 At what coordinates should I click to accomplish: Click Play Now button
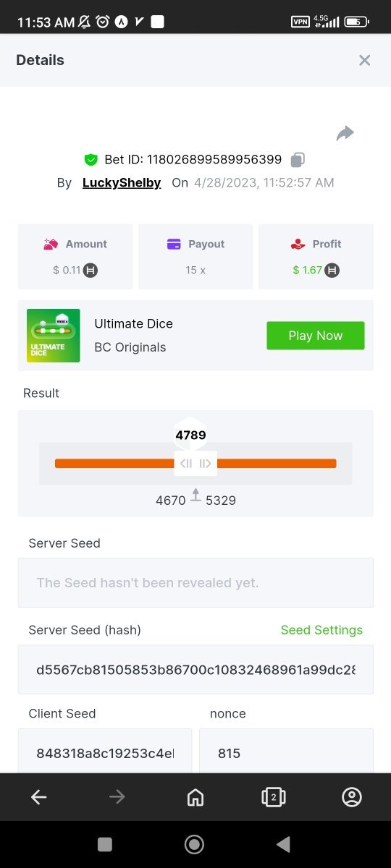coord(316,336)
